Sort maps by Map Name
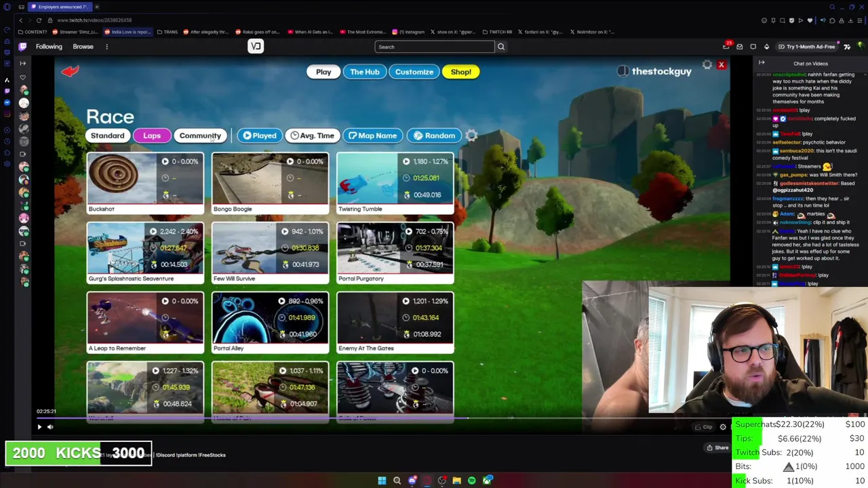Screen dimensions: 868x488 click(372, 136)
